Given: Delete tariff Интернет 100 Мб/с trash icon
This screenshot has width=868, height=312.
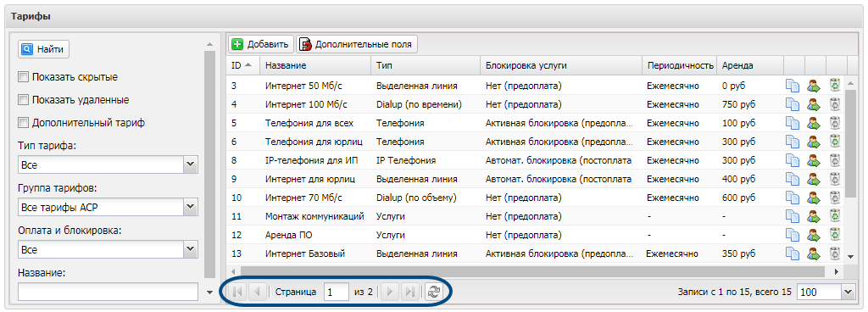Looking at the screenshot, I should point(834,104).
